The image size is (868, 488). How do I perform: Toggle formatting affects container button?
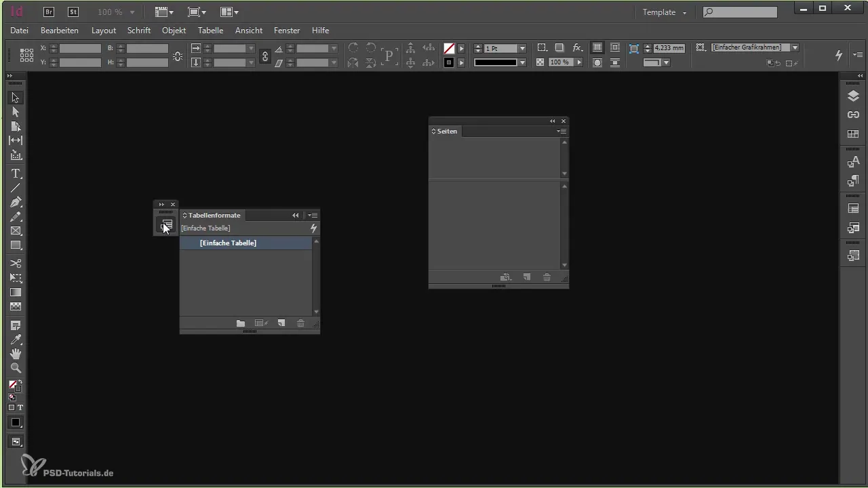pos(12,407)
